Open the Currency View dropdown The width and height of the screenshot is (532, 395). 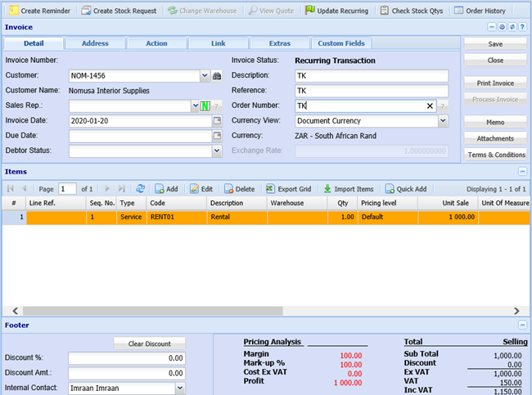(x=443, y=121)
